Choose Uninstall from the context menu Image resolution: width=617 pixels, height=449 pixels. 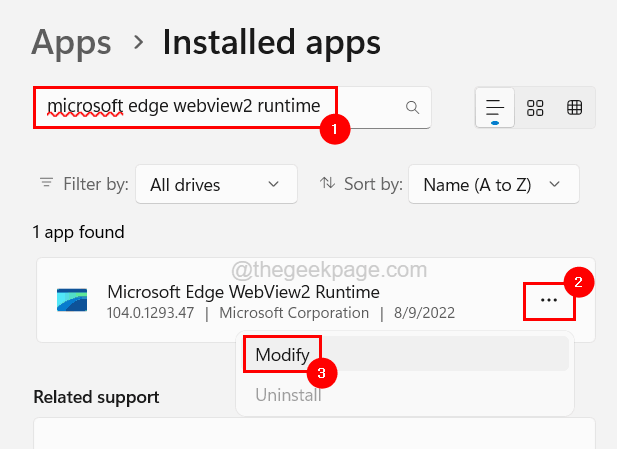288,395
